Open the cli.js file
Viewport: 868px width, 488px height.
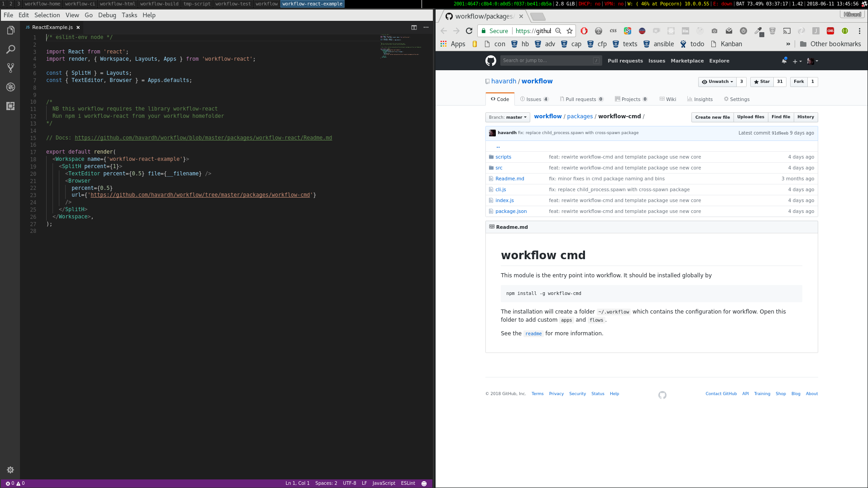(500, 189)
